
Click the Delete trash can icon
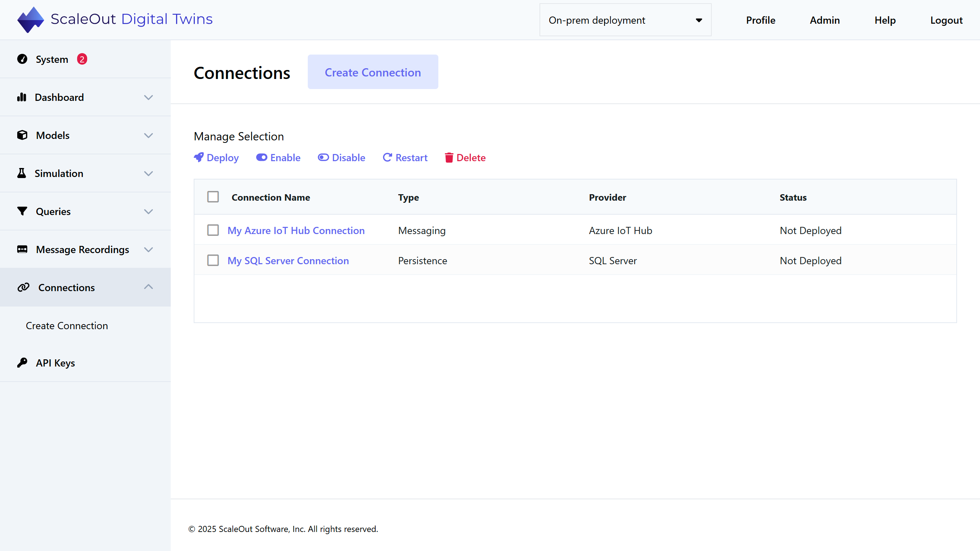(449, 157)
